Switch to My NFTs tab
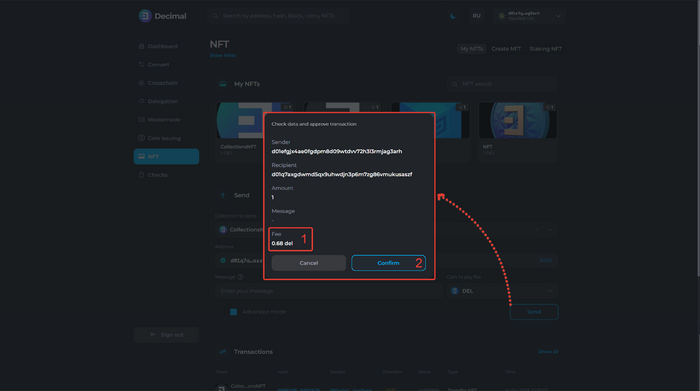The width and height of the screenshot is (700, 391). tap(471, 49)
